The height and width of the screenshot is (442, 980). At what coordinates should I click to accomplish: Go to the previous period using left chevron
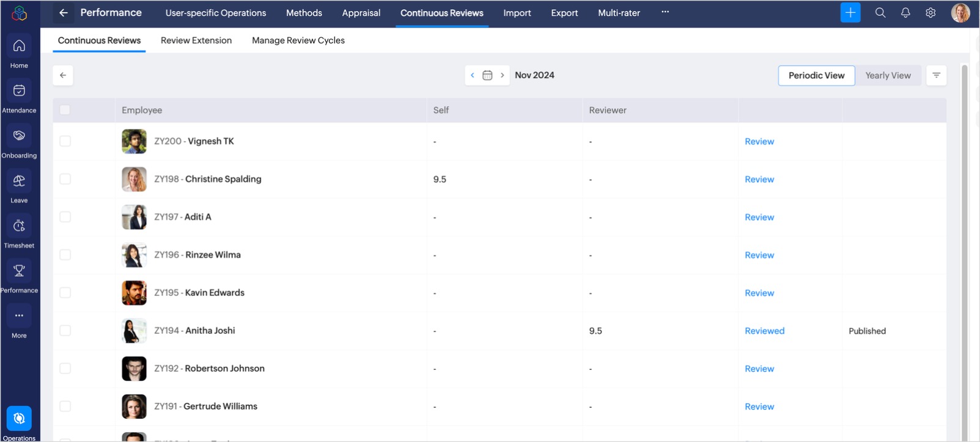pos(472,75)
